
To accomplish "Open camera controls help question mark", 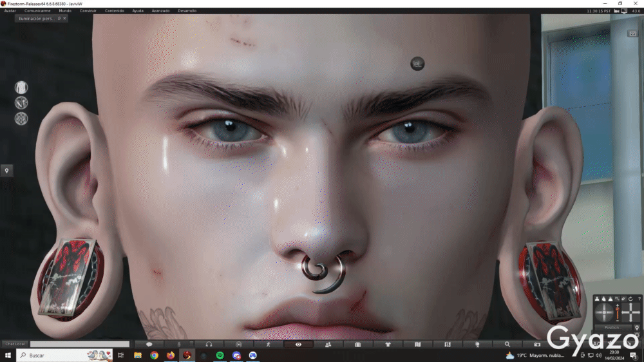I will pos(639,299).
